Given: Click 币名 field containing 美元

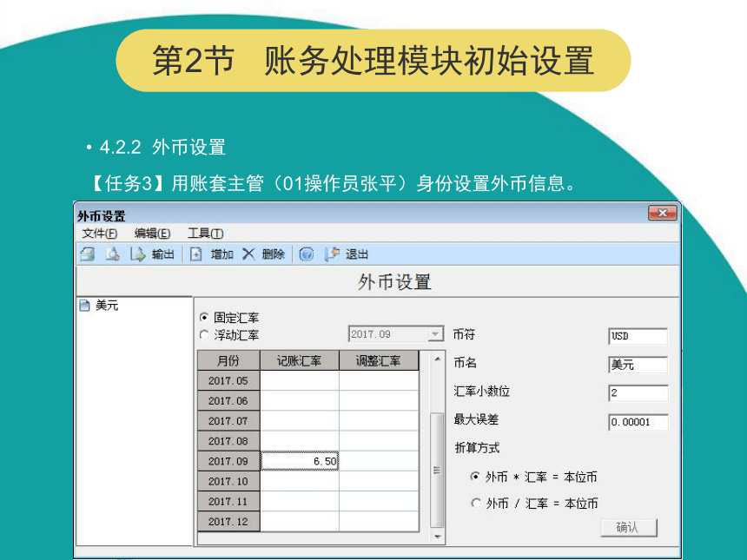Looking at the screenshot, I should [x=638, y=365].
